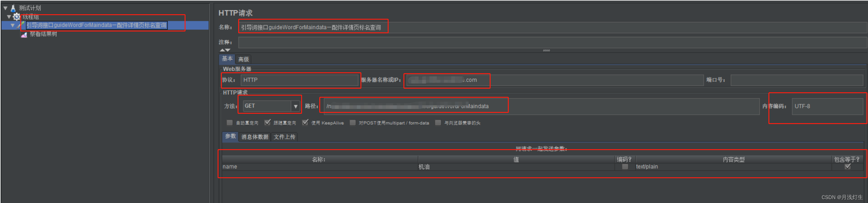
Task: Click the 包含等于? column header
Action: coord(847,159)
